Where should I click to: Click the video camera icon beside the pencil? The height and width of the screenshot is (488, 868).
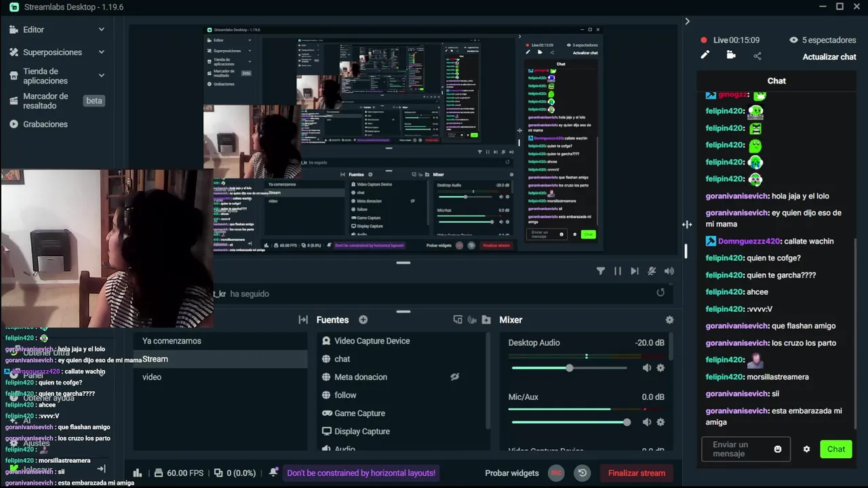731,55
